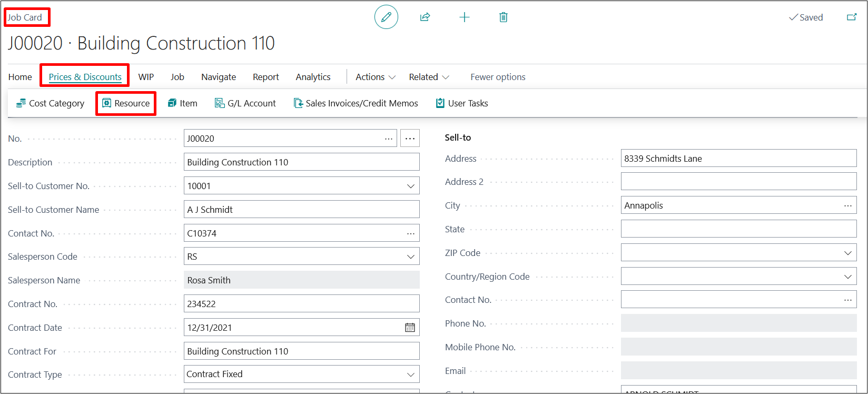Open Sales Invoices/Credit Memos

(x=356, y=103)
